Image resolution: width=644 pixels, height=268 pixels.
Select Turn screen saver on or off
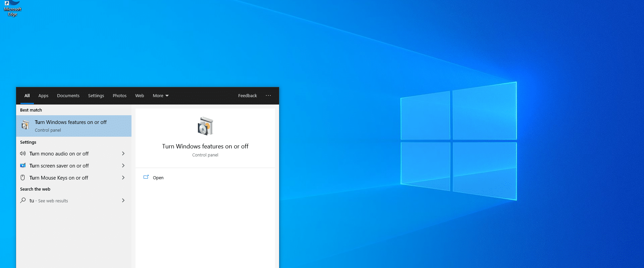74,165
